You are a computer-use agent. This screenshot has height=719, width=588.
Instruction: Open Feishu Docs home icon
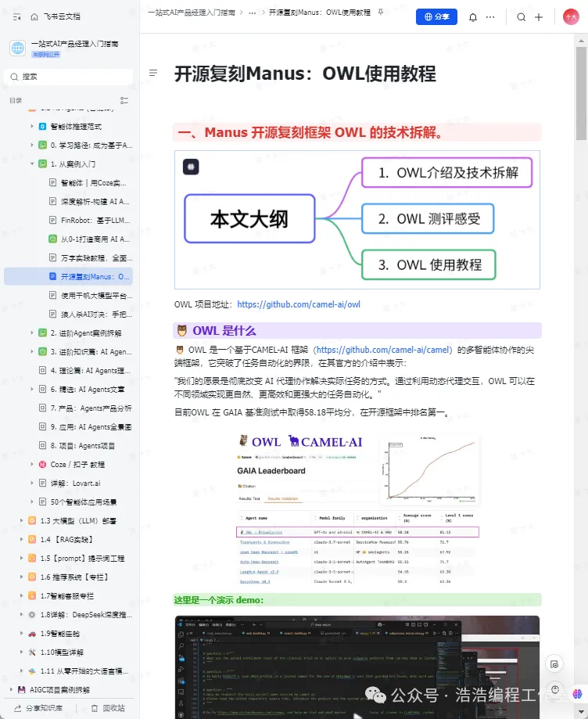pyautogui.click(x=34, y=16)
